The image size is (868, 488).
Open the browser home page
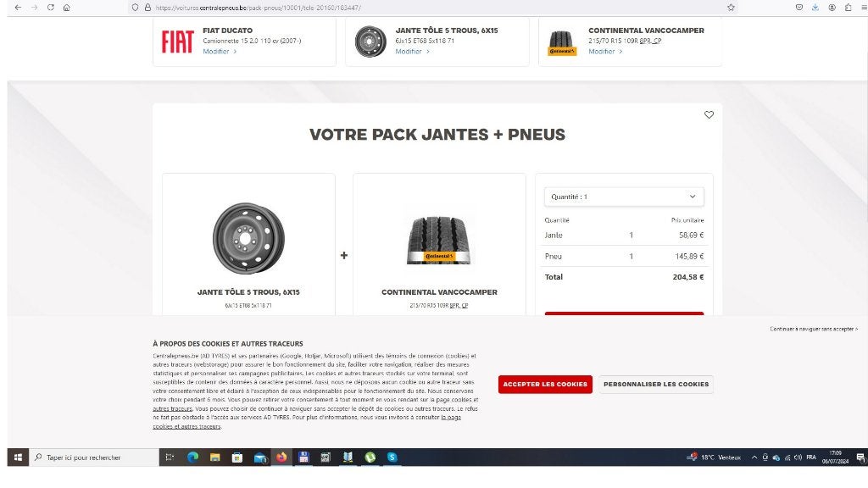tap(67, 8)
